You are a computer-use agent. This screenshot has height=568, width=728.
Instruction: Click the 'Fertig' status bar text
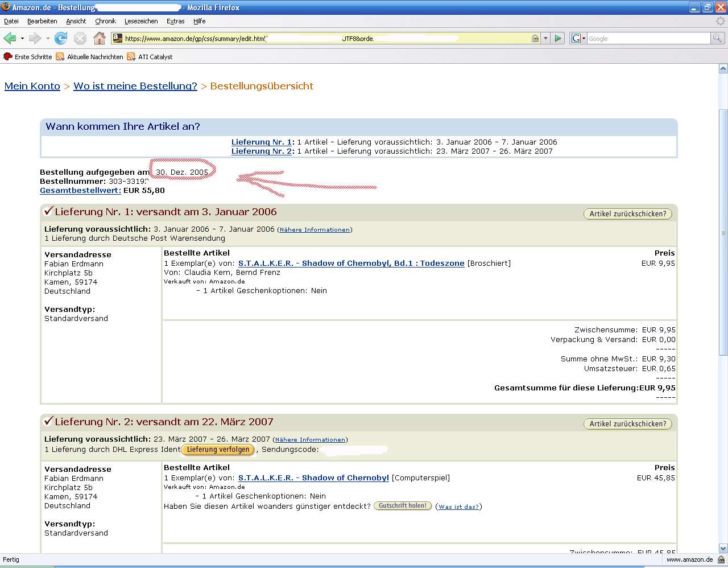[11, 559]
